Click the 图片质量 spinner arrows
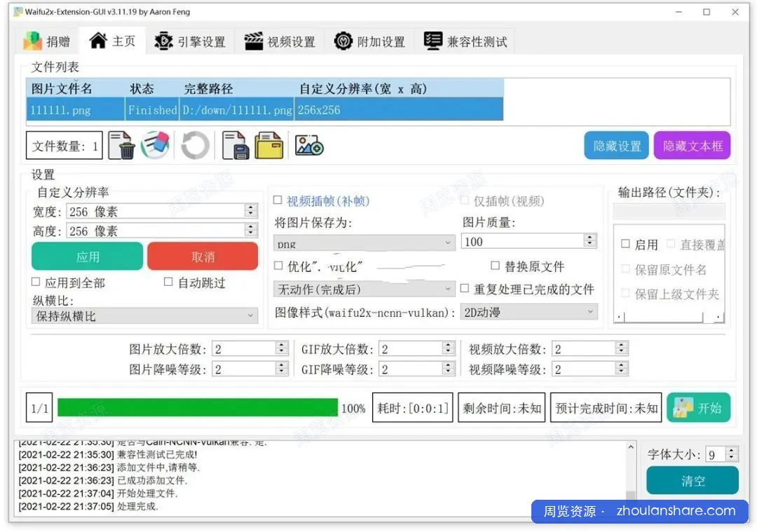 click(590, 241)
